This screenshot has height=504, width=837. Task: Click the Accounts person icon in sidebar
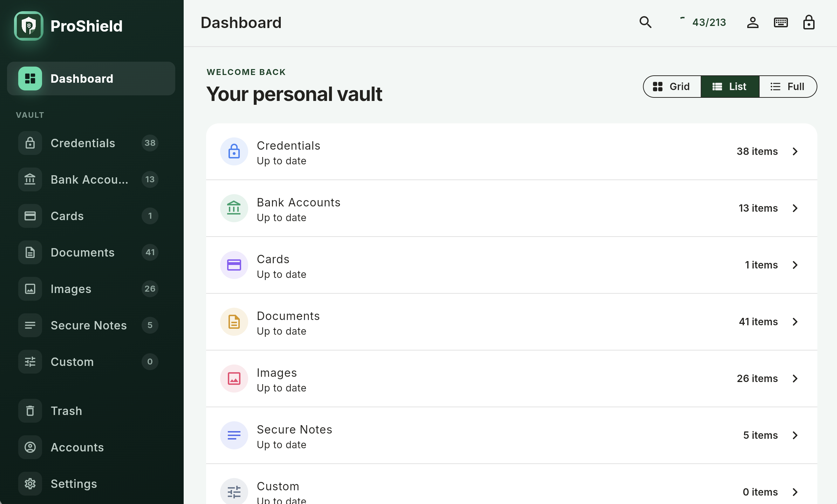point(30,447)
